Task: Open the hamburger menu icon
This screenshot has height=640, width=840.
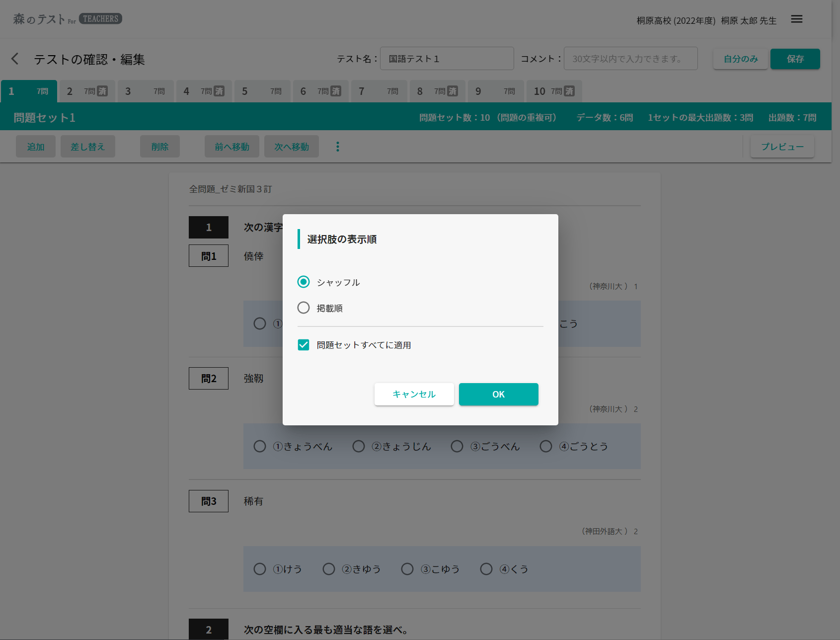Action: tap(797, 19)
